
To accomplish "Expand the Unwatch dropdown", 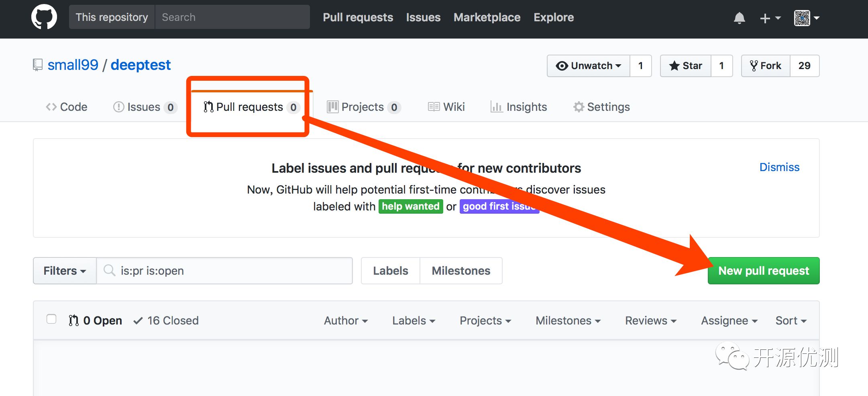I will point(589,66).
